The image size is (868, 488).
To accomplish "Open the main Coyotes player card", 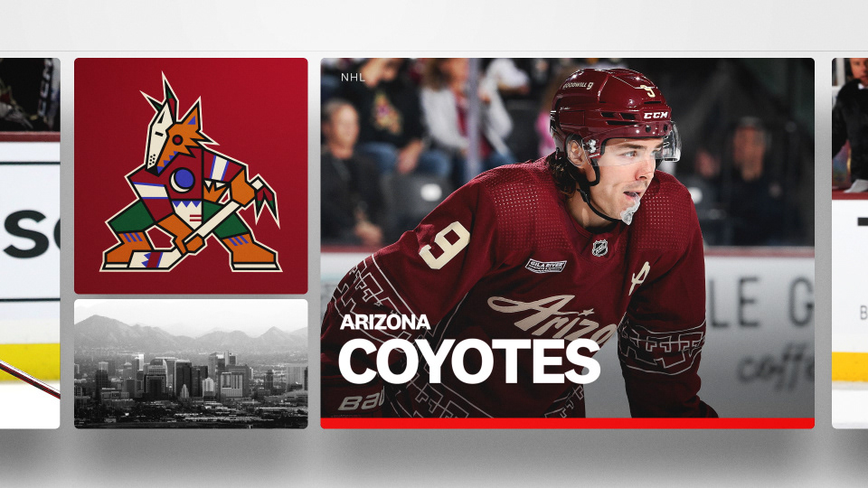I will click(x=568, y=243).
